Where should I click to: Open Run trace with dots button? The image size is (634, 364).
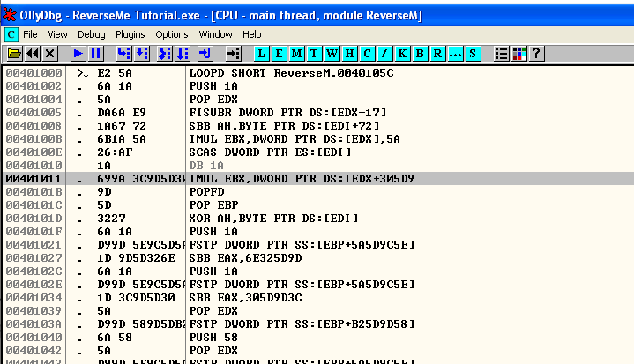tap(455, 54)
